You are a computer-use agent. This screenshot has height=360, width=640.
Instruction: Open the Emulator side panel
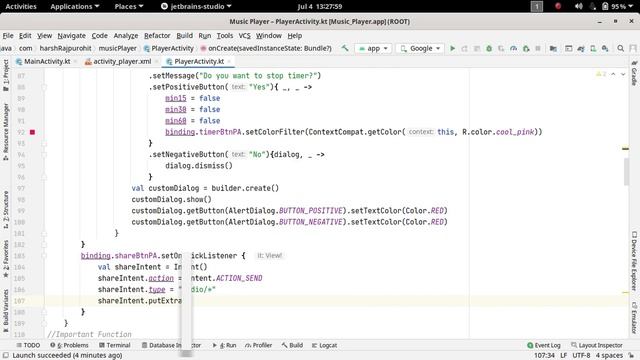(634, 318)
